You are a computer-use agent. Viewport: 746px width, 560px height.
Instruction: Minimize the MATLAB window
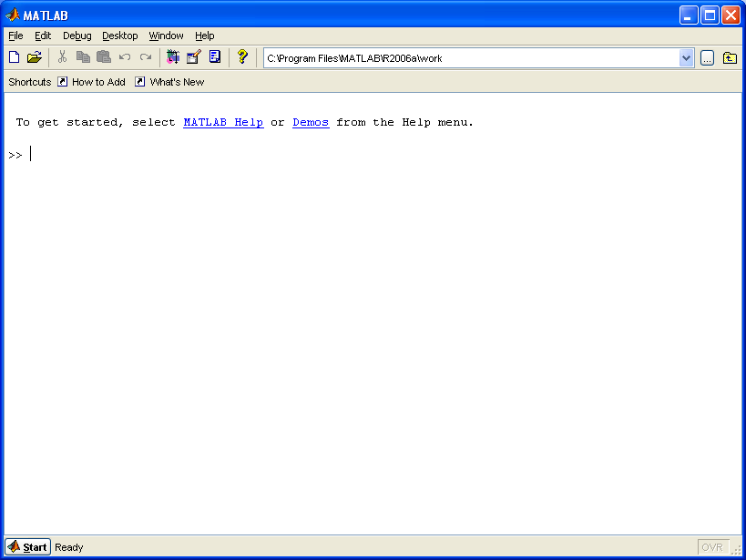688,15
